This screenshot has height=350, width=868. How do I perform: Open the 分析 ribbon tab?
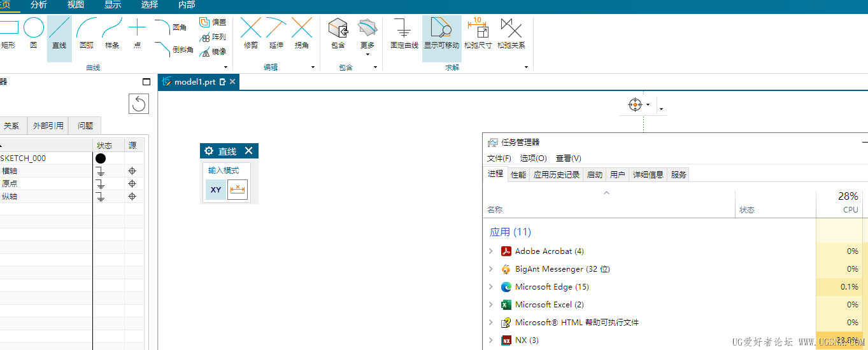click(x=39, y=5)
